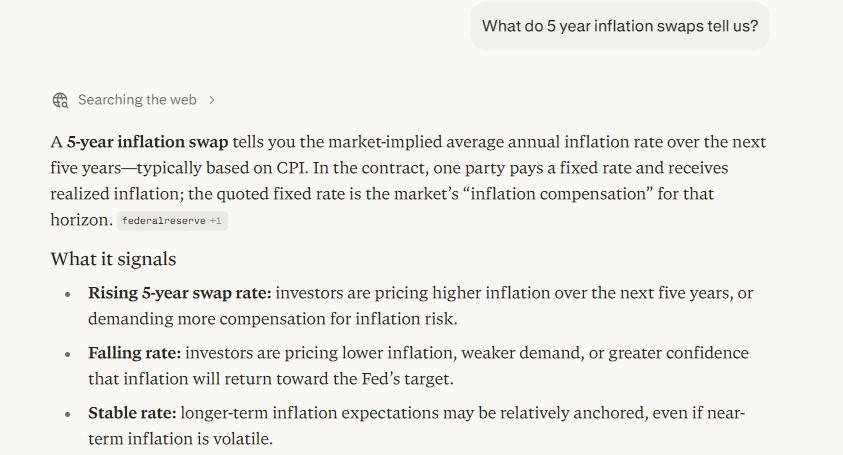
Task: Click the bullet dot before Falling rate
Action: (x=68, y=354)
